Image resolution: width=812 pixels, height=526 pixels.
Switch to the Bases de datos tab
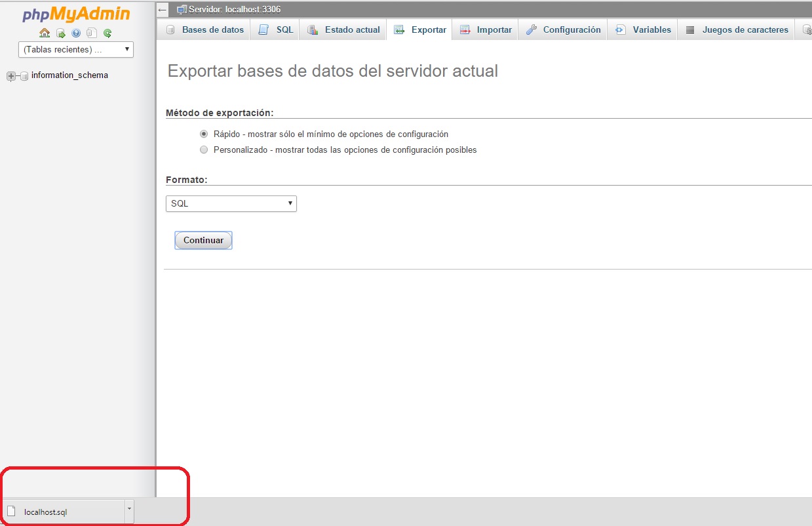[x=204, y=30]
